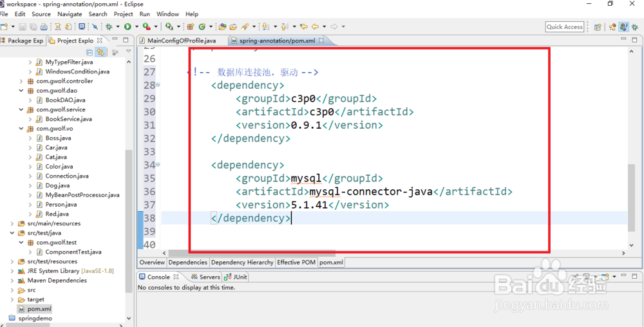Open the Project menu
The width and height of the screenshot is (644, 327).
pyautogui.click(x=124, y=14)
